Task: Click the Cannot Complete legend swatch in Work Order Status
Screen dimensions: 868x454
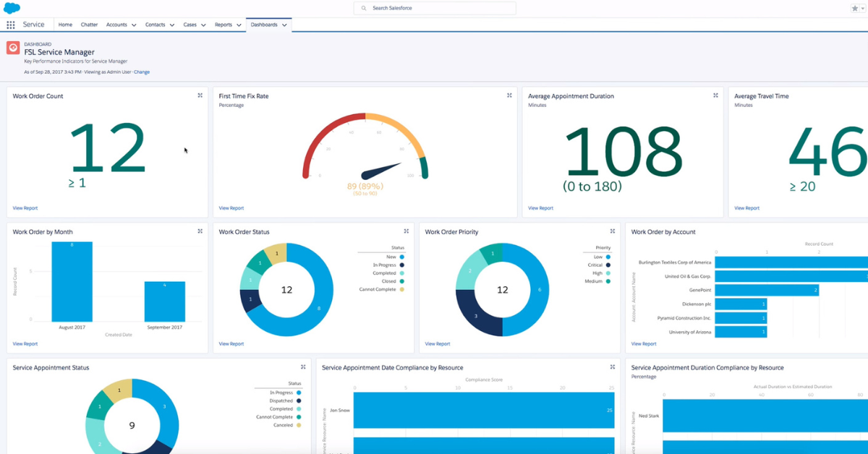Action: 401,289
